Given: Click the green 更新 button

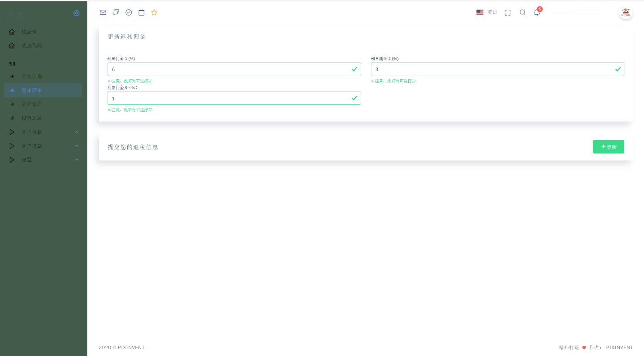Looking at the screenshot, I should (608, 147).
